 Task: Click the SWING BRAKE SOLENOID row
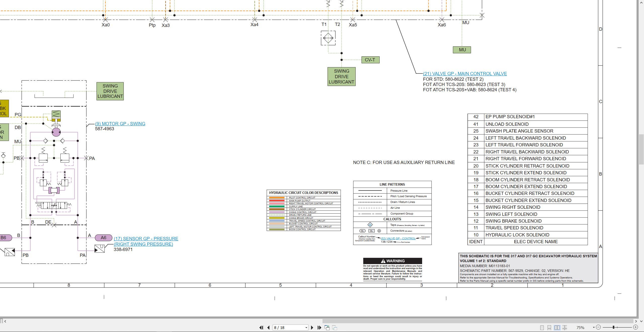click(x=528, y=221)
